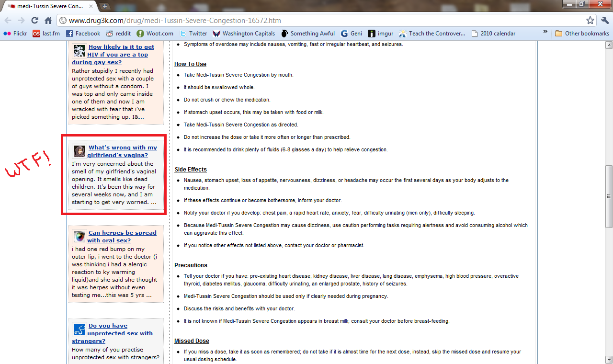Image resolution: width=613 pixels, height=364 pixels.
Task: Click the 'Notify your doctor if you develop' bullet
Action: [329, 213]
